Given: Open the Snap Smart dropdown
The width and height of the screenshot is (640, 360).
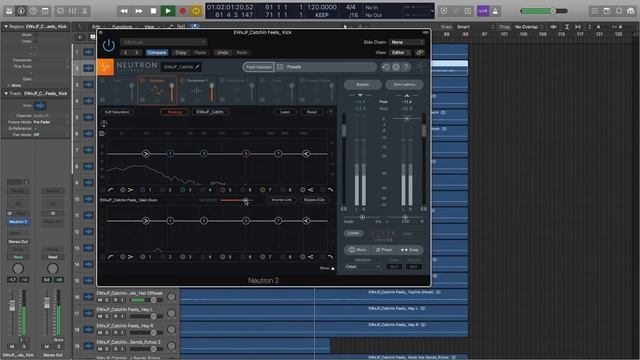Looking at the screenshot, I should coord(475,27).
